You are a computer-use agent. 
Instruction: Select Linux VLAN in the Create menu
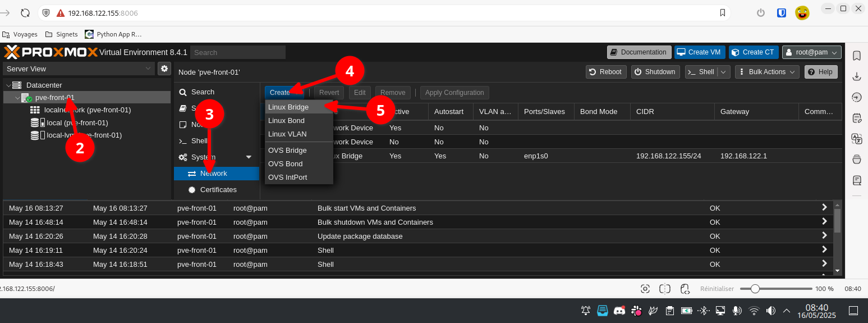click(287, 134)
